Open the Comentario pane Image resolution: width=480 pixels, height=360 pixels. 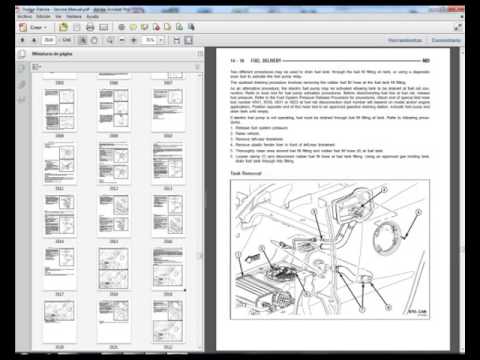coord(446,40)
